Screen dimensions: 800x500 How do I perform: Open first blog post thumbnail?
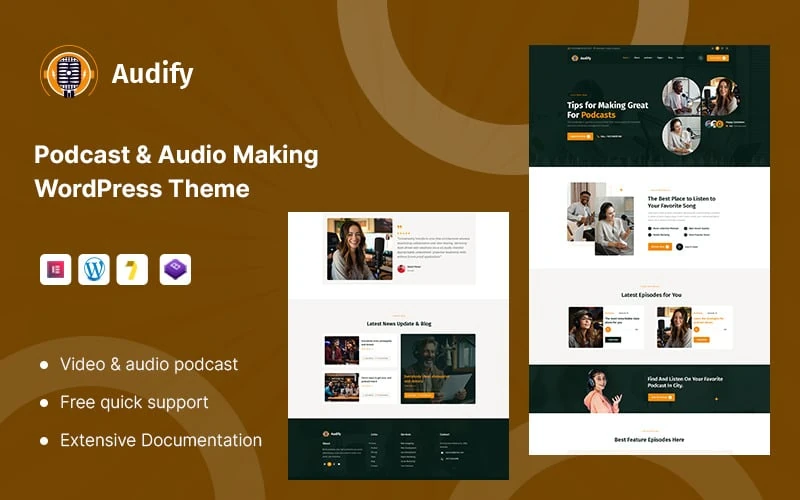pyautogui.click(x=342, y=350)
